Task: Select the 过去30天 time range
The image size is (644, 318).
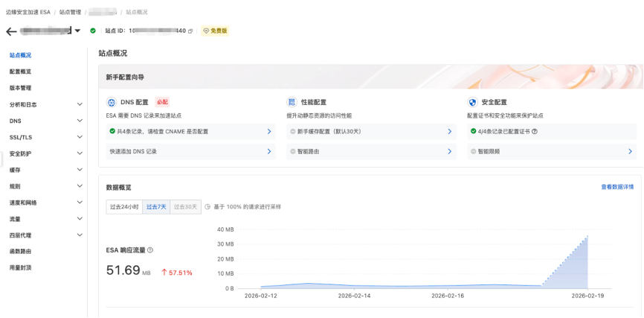Action: coord(186,206)
